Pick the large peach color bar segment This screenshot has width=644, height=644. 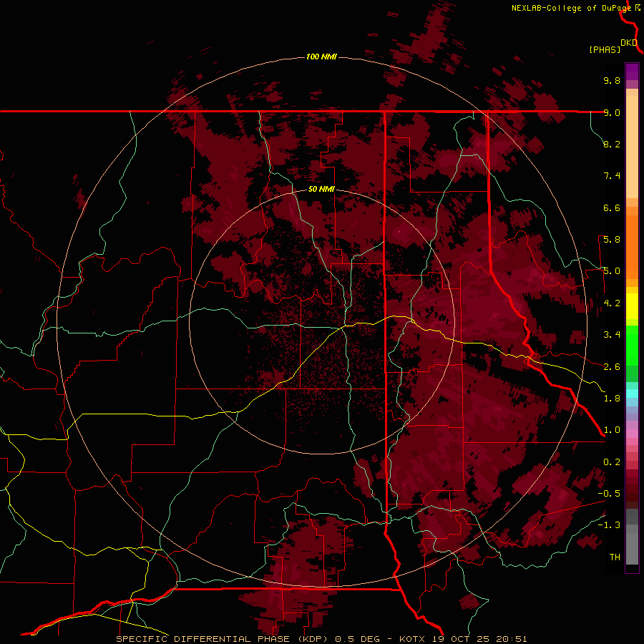[x=632, y=147]
